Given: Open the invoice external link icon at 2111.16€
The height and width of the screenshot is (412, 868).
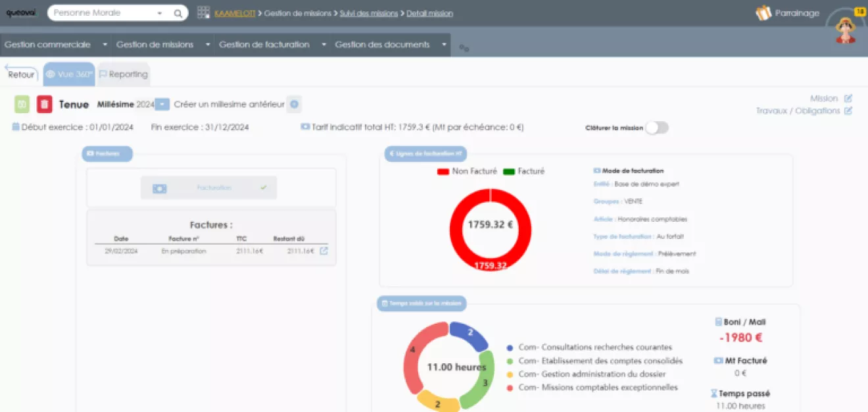Looking at the screenshot, I should (x=324, y=251).
